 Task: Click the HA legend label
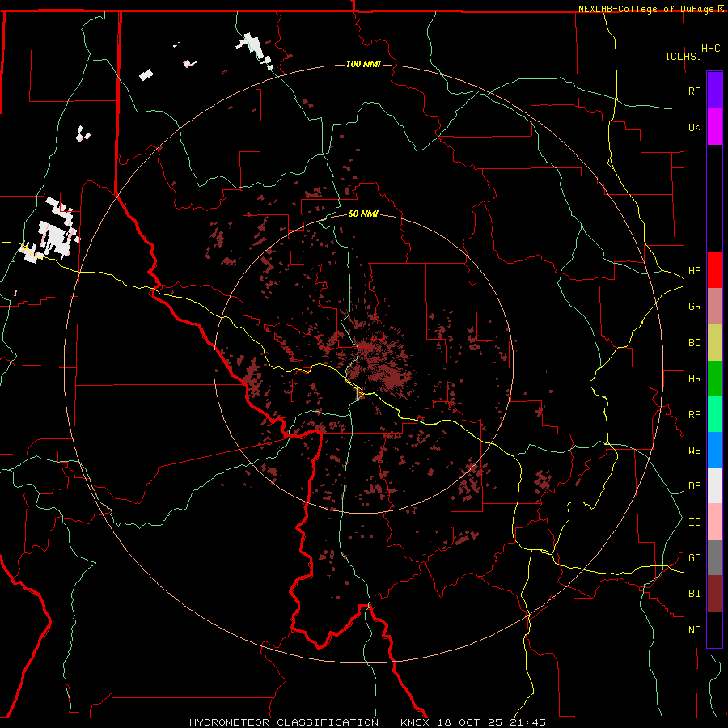(x=694, y=270)
